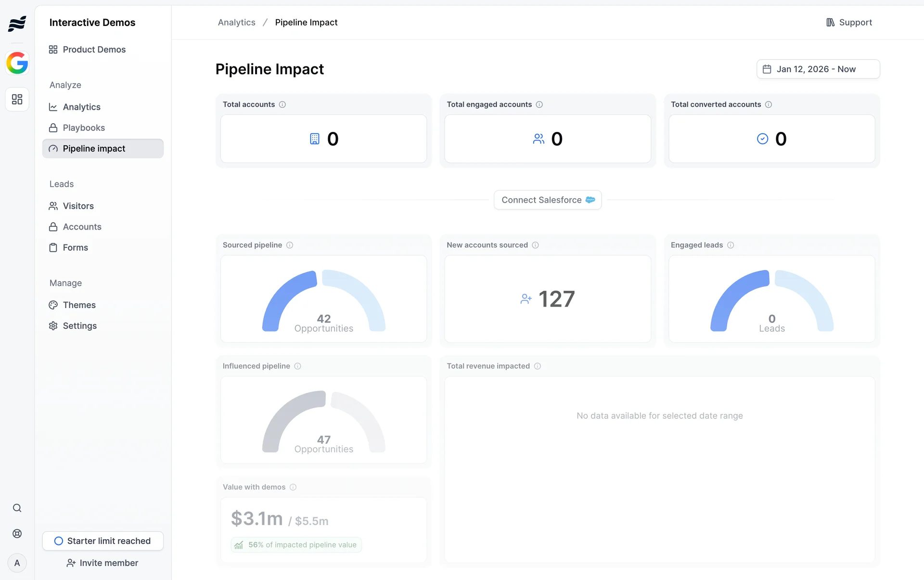The height and width of the screenshot is (580, 924).
Task: Click Invite member link
Action: (x=103, y=563)
